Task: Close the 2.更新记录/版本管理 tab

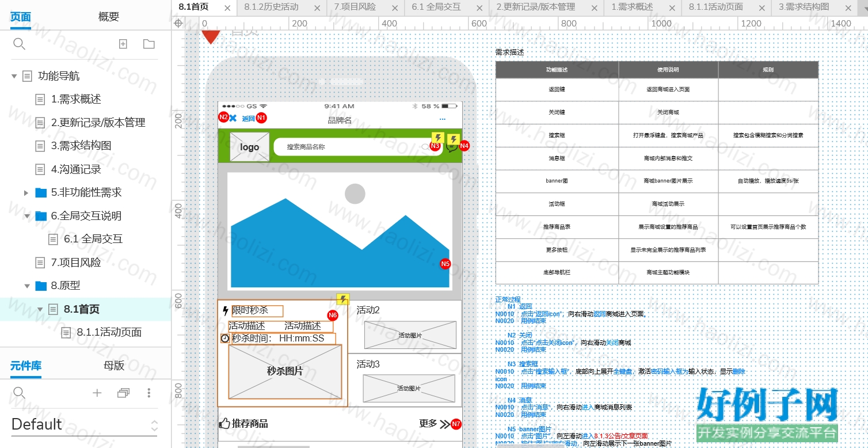Action: 593,8
